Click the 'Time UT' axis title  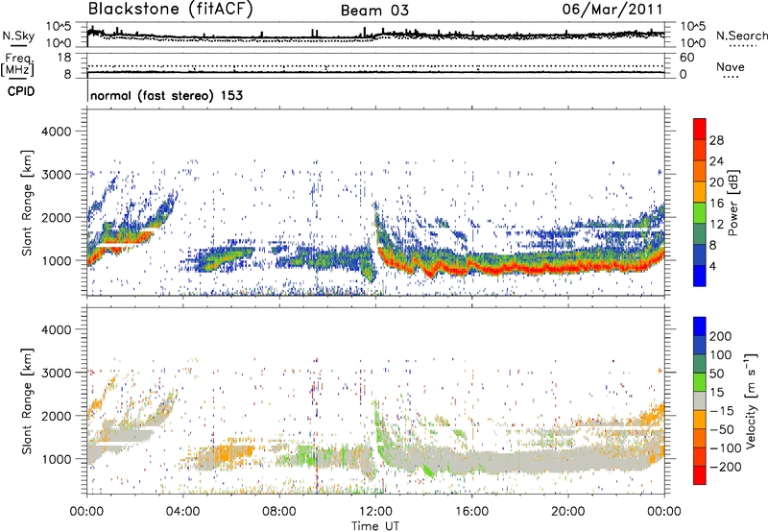[375, 526]
